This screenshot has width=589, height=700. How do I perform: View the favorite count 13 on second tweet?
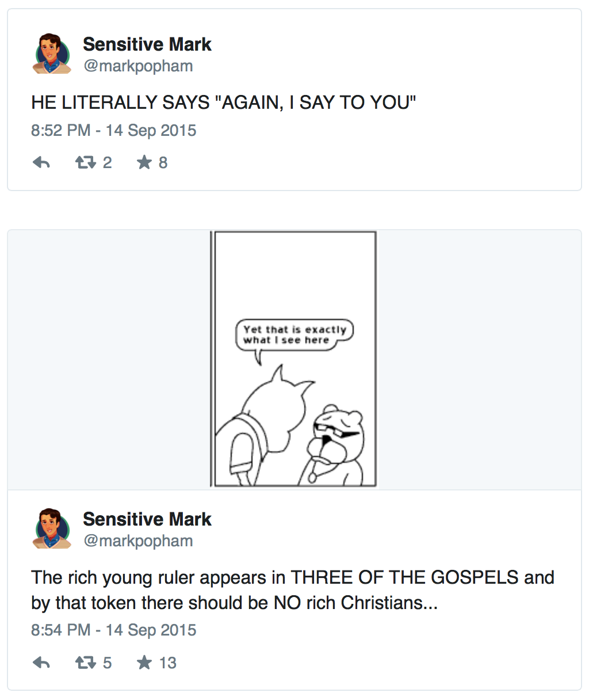pyautogui.click(x=168, y=663)
